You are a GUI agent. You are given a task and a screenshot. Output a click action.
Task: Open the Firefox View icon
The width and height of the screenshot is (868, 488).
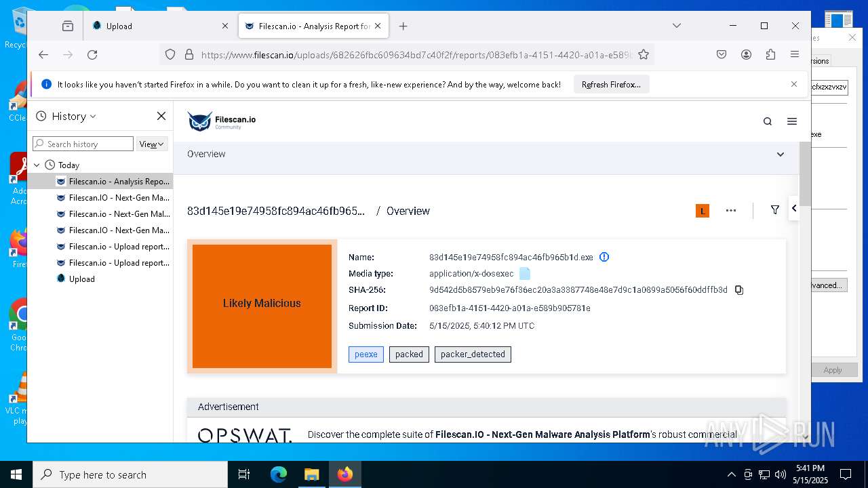pos(68,26)
